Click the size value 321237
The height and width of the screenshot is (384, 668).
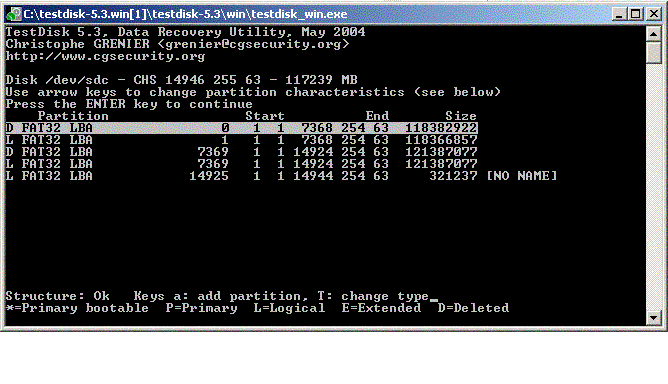point(453,176)
